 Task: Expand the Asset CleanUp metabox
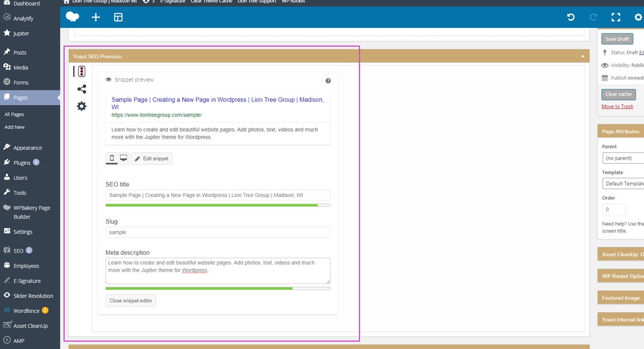[x=621, y=255]
